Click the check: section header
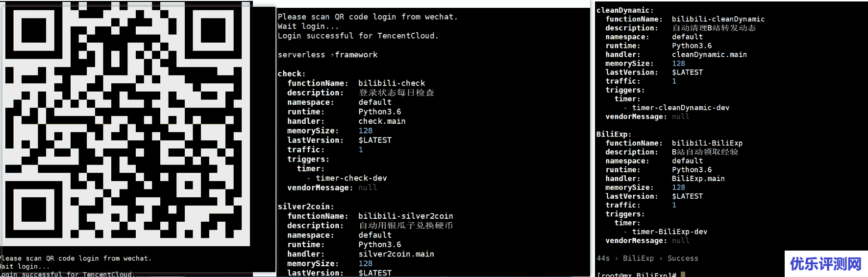 pos(292,74)
